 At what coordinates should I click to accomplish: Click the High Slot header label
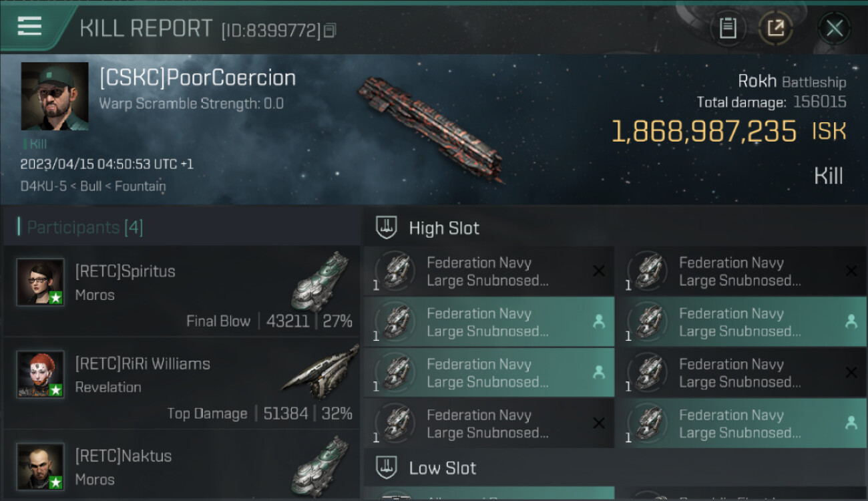(444, 228)
